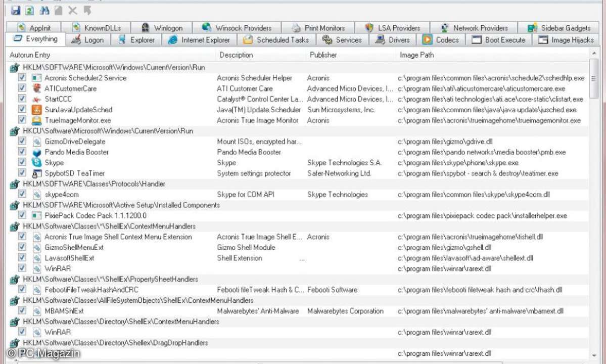This screenshot has width=606, height=364.
Task: Click the rarext.dll path in ContextMenuHandlers WinRAR row
Action: pos(444,268)
